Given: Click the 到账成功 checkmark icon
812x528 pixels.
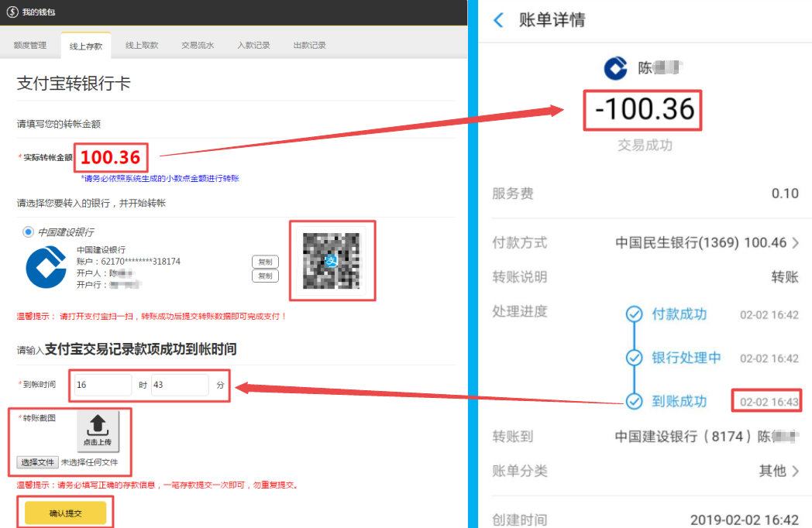Looking at the screenshot, I should [635, 401].
